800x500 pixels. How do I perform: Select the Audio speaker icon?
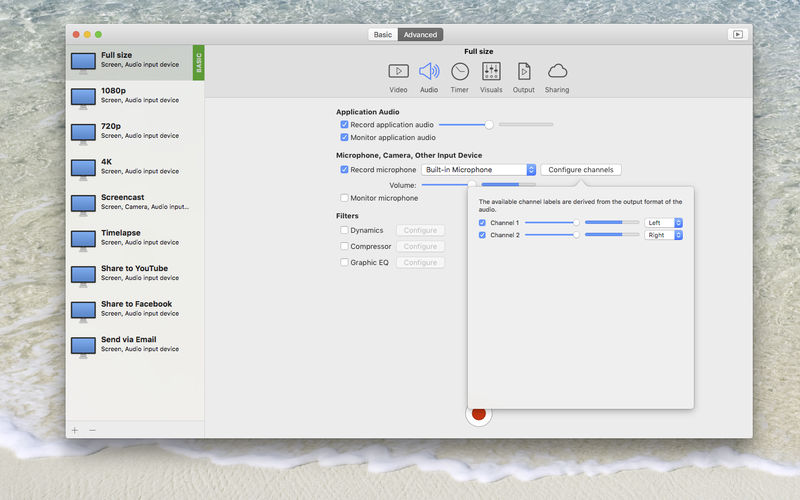[429, 71]
